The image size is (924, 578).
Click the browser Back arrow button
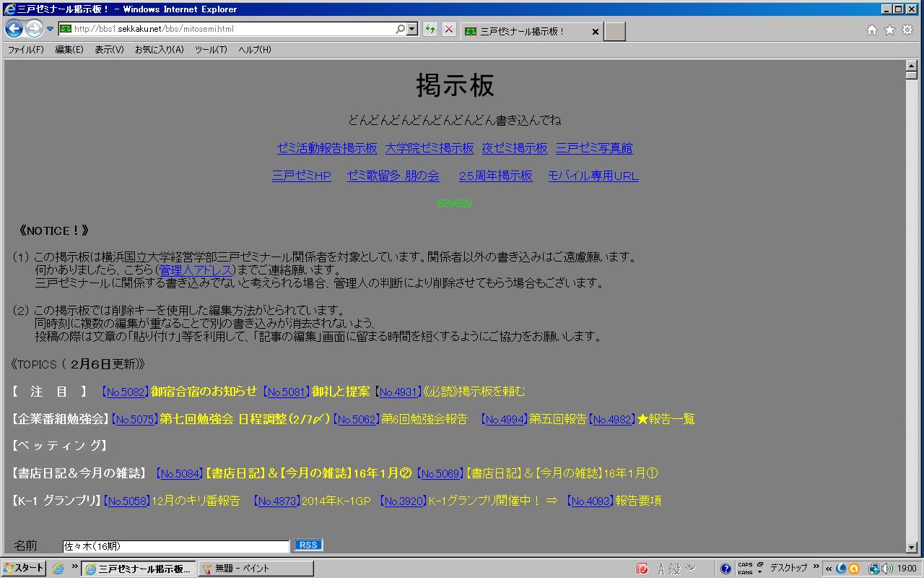pos(14,29)
